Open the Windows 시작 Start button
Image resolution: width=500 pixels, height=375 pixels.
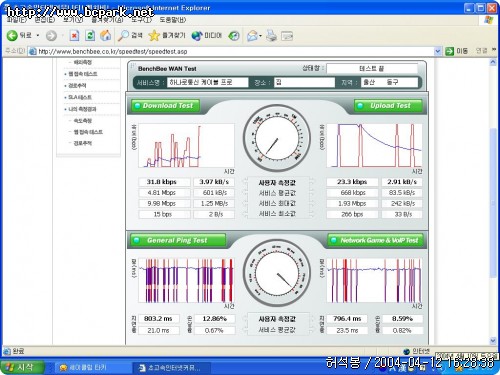(22, 367)
